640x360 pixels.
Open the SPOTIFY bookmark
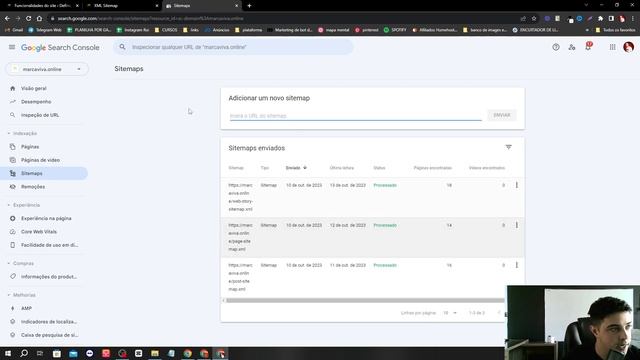click(x=395, y=30)
